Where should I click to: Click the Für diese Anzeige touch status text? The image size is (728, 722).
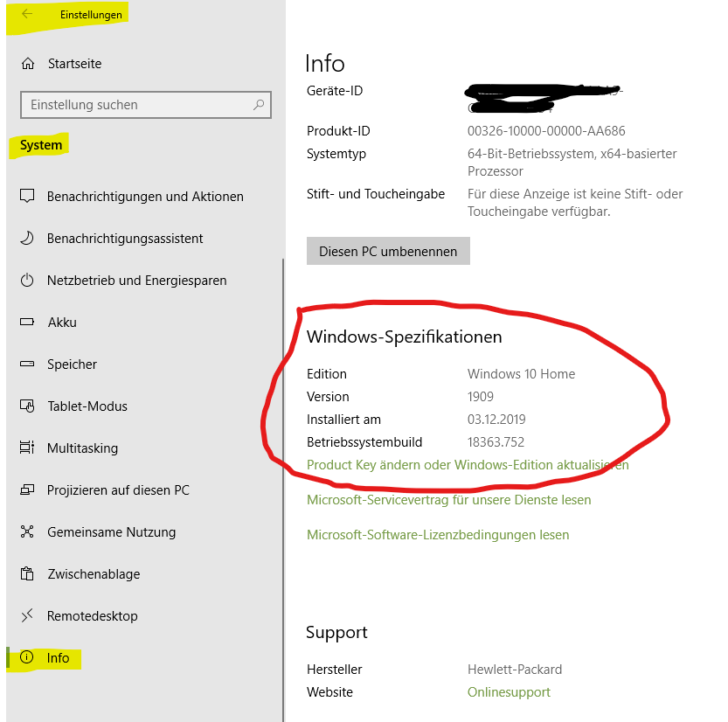click(575, 203)
